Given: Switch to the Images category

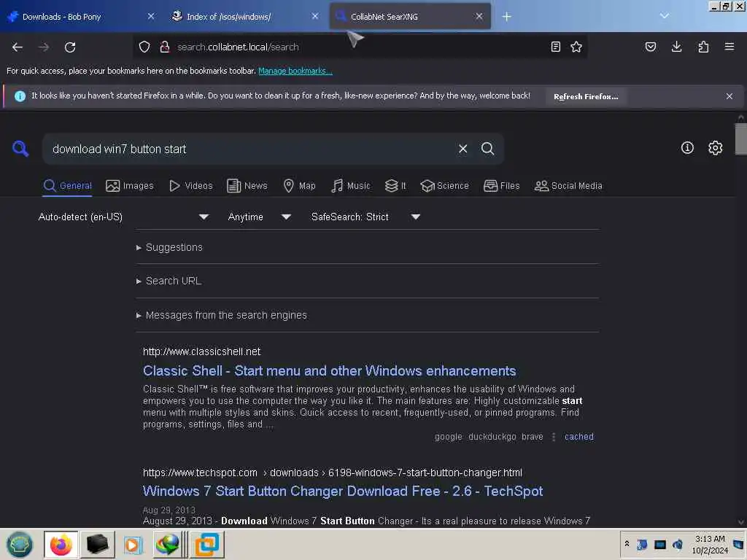Looking at the screenshot, I should (130, 186).
